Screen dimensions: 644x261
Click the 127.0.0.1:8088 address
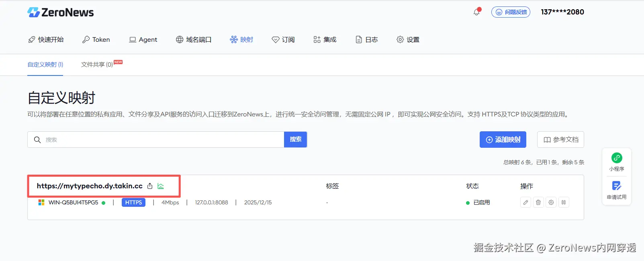pyautogui.click(x=212, y=202)
